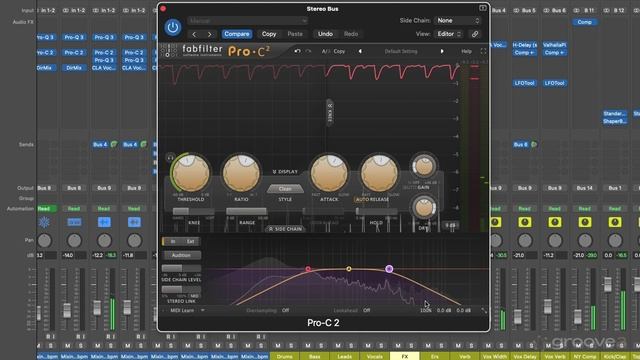Open the ValhallaPl plugin slot
640x360 pixels.
tap(554, 45)
